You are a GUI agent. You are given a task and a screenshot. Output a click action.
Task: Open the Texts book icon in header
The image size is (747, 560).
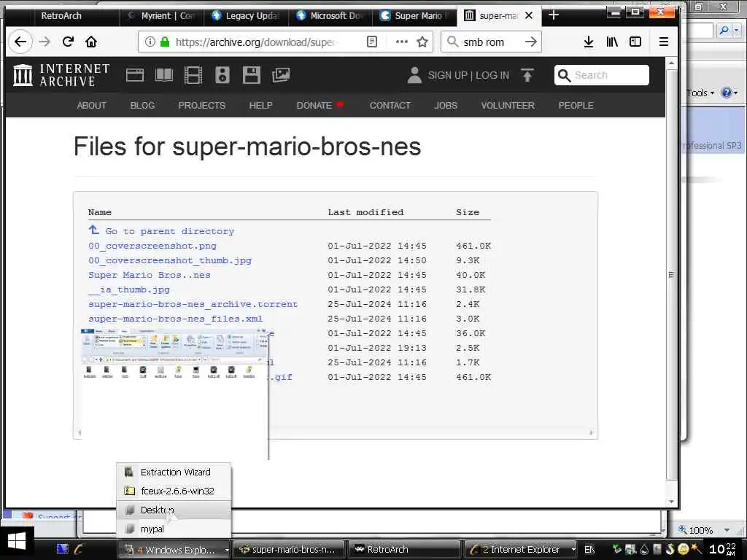point(164,75)
